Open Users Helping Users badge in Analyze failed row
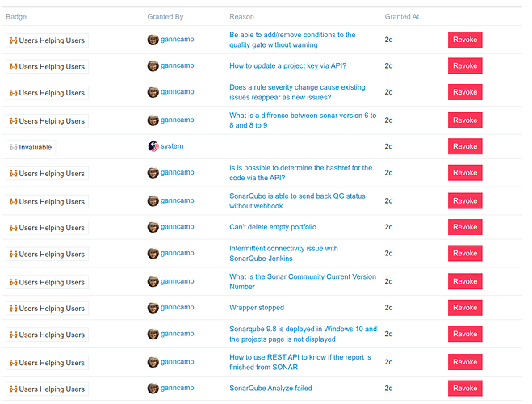The width and height of the screenshot is (532, 404). pos(47,389)
